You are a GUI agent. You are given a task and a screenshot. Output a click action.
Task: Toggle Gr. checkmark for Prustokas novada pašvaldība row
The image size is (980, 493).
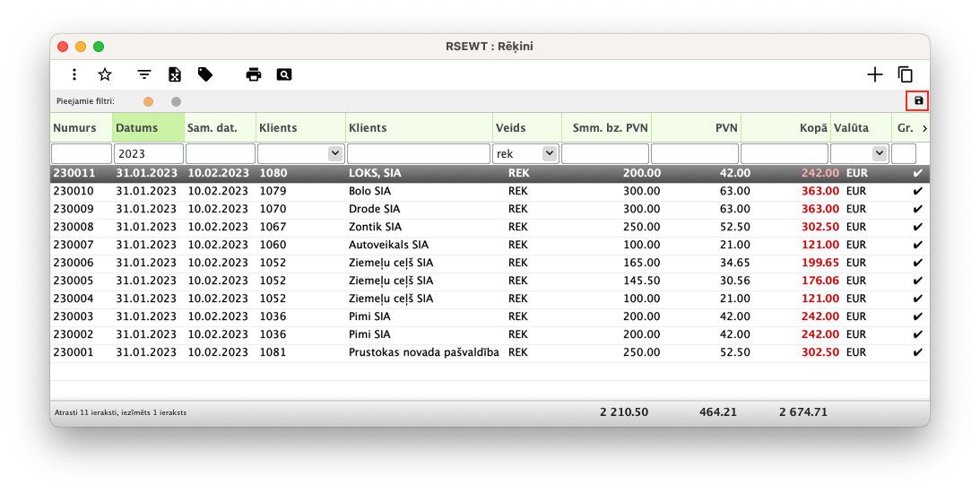click(x=917, y=352)
